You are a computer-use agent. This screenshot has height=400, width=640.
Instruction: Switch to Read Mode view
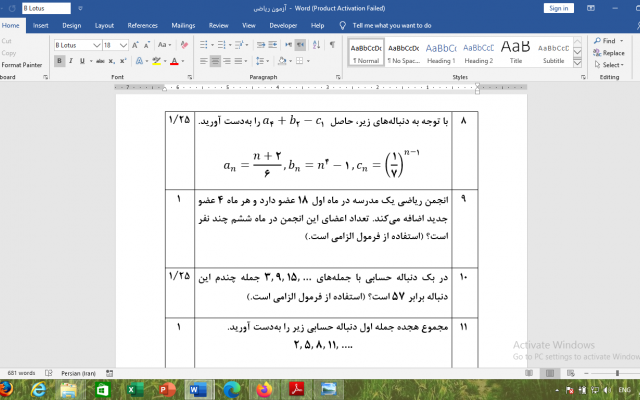click(529, 373)
